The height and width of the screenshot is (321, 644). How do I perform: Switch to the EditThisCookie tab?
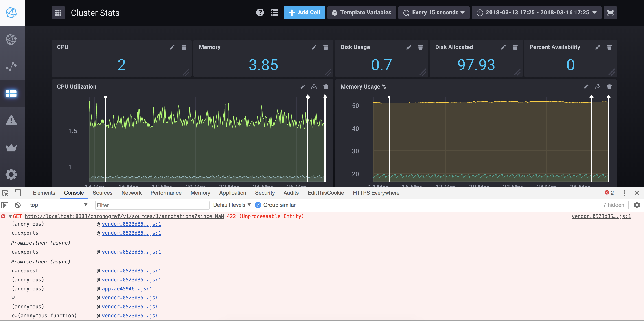326,193
